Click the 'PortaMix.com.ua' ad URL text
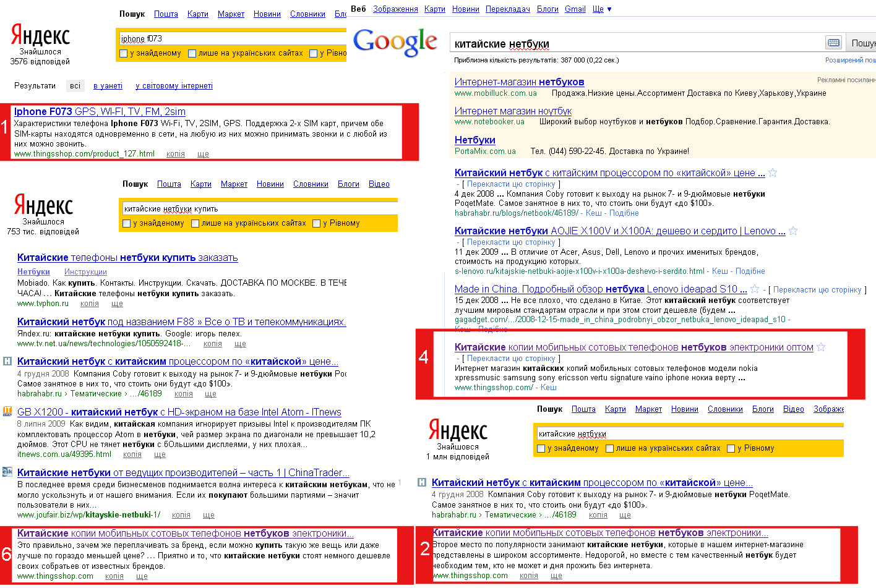This screenshot has width=876, height=588. [485, 151]
